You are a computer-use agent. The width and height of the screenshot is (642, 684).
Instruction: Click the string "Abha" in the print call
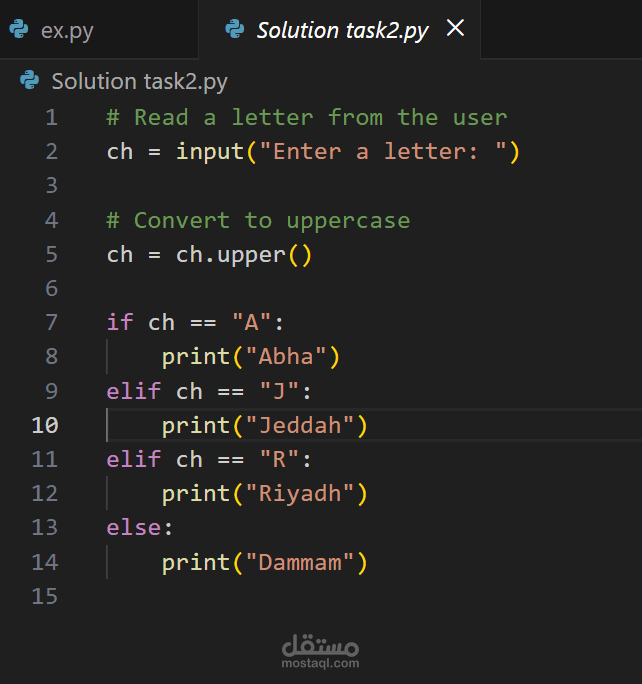click(286, 357)
